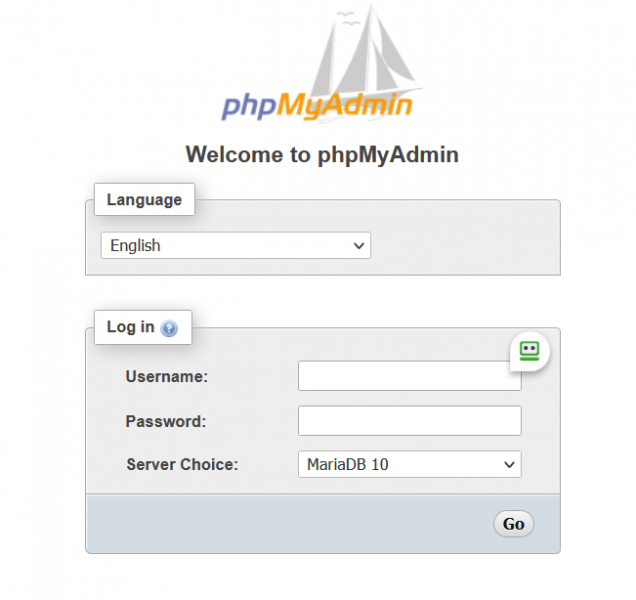The height and width of the screenshot is (600, 636).
Task: Click the green RoboForm password manager icon
Action: [529, 351]
